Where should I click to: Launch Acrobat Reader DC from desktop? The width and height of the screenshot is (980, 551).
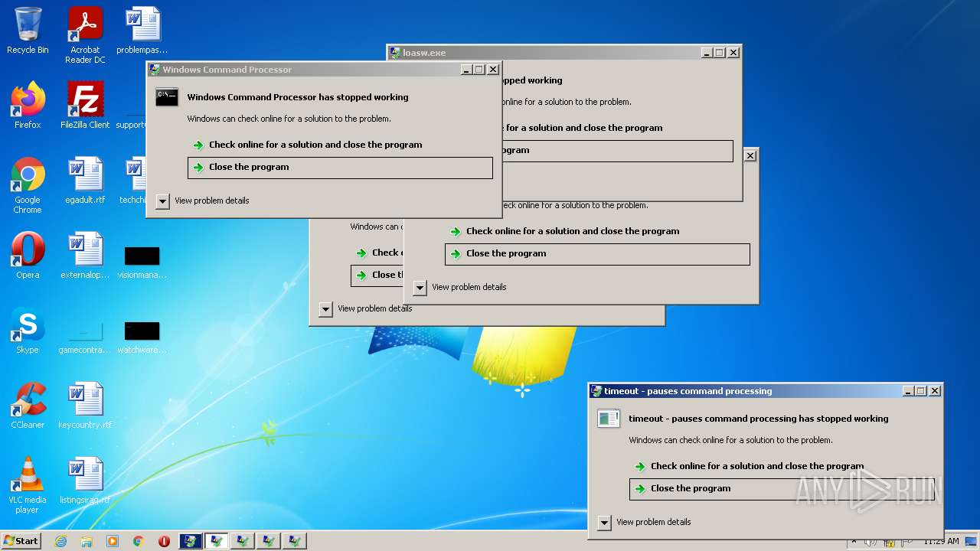point(85,34)
